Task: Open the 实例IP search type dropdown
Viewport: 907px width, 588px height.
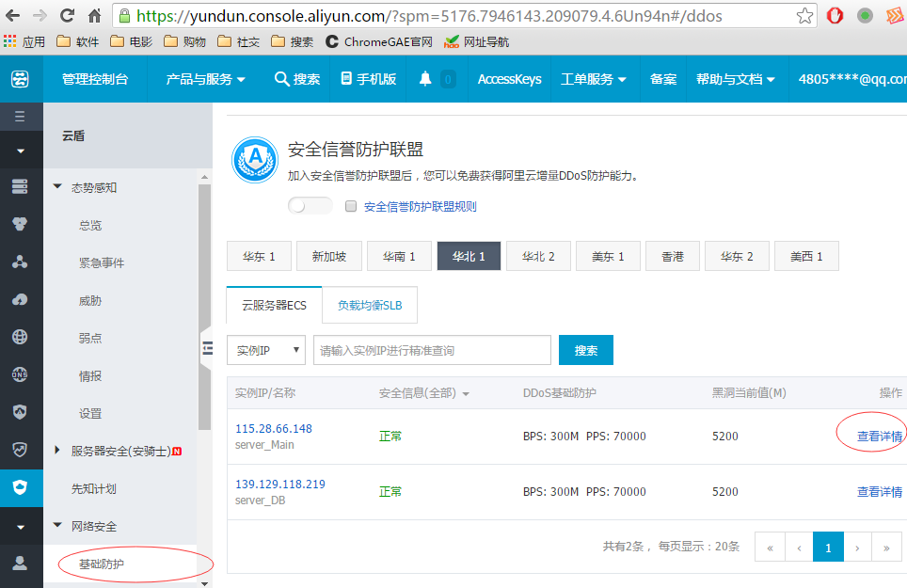Action: pos(266,350)
